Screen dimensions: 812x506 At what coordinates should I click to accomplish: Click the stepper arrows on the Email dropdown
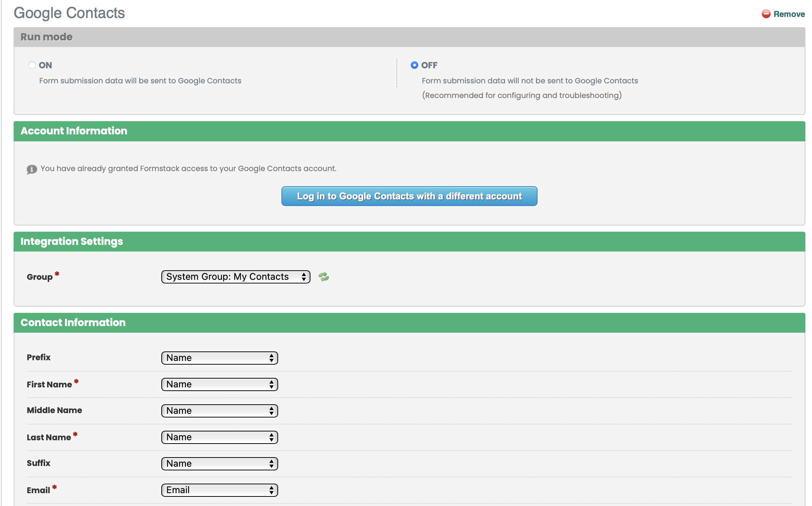point(272,490)
